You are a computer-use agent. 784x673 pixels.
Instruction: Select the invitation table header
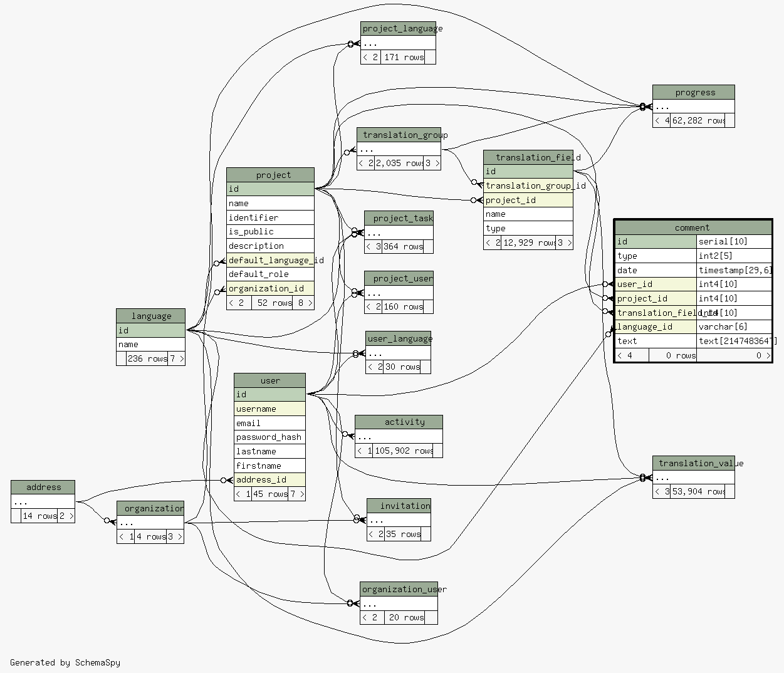point(399,506)
